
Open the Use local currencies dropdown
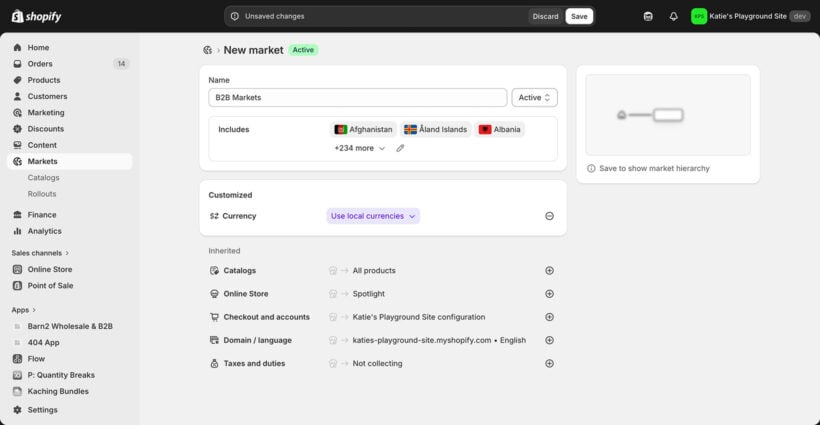373,216
